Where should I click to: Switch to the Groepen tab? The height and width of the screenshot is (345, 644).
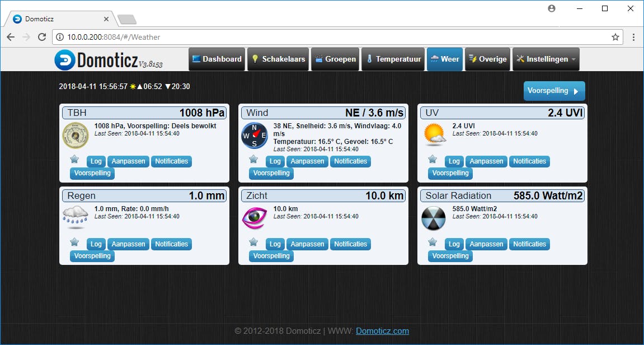tap(335, 59)
